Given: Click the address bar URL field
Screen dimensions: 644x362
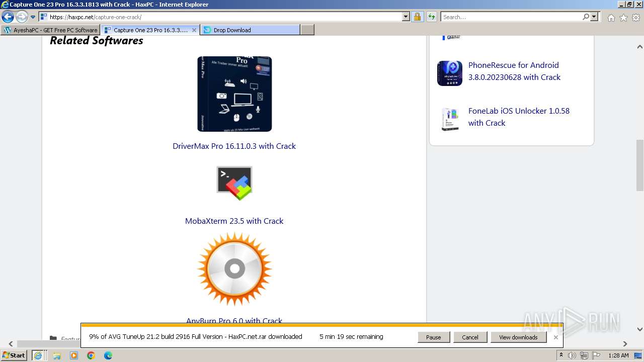Looking at the screenshot, I should point(220,17).
